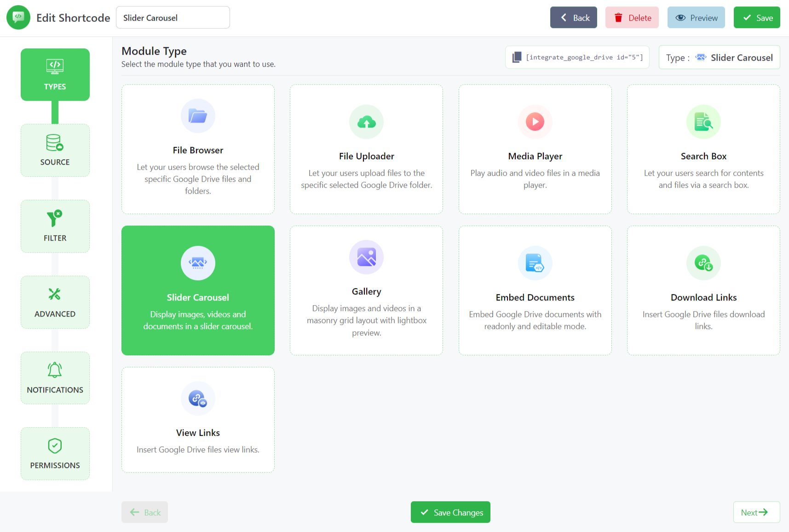Screen dimensions: 789x532
Task: Open the Source configuration step
Action: click(55, 150)
